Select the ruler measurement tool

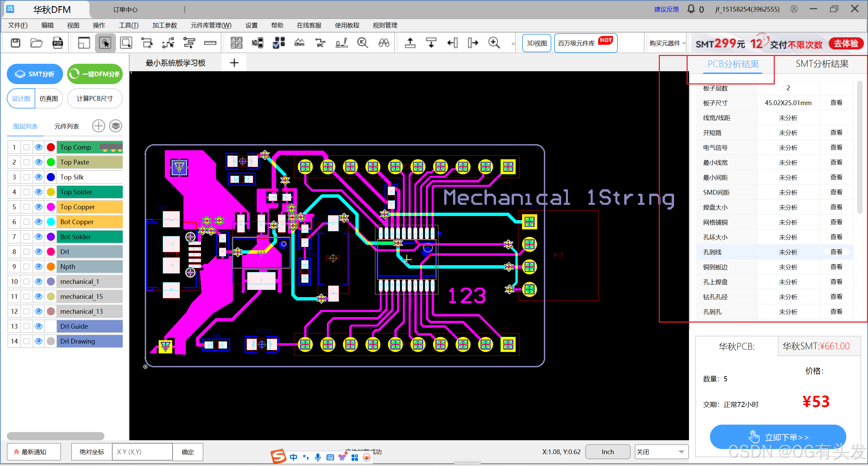coord(210,43)
